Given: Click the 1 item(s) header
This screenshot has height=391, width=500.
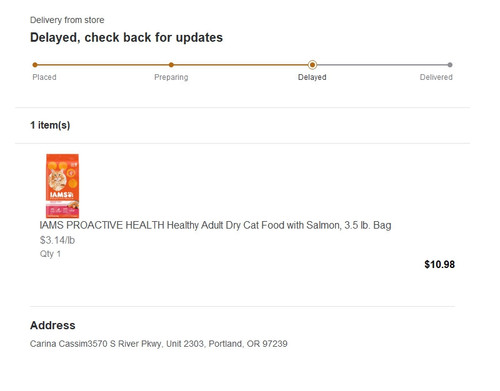Looking at the screenshot, I should (50, 125).
